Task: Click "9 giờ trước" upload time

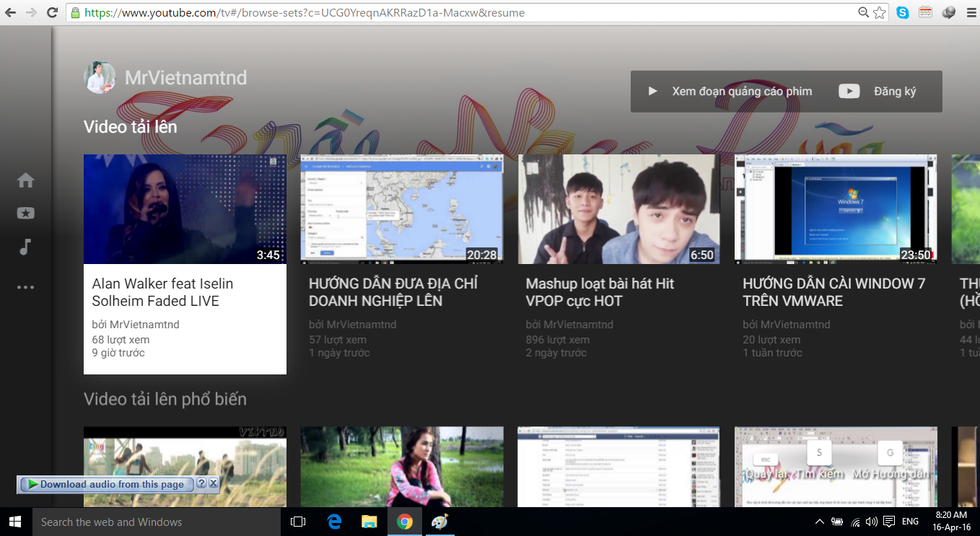Action: point(118,353)
